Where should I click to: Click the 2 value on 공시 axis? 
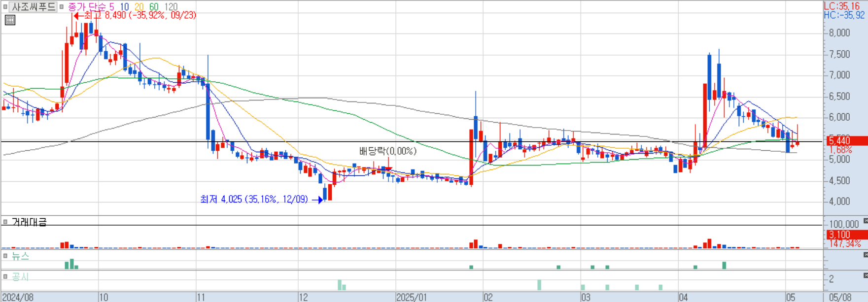[832, 279]
